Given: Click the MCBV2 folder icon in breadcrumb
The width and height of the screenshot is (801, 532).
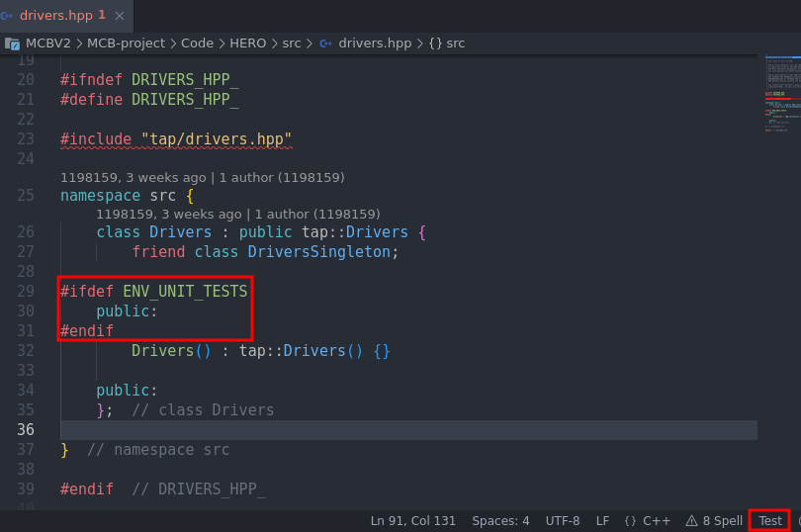Looking at the screenshot, I should pyautogui.click(x=13, y=44).
